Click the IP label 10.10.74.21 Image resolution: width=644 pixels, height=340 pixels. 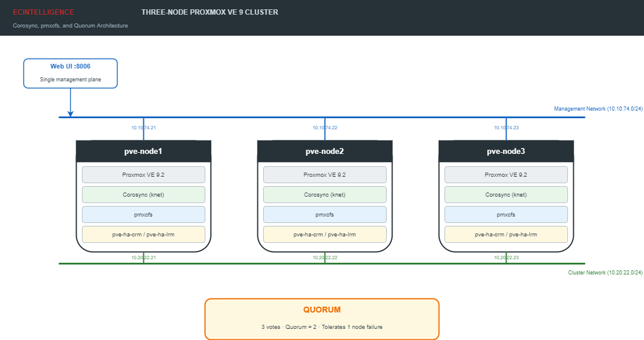click(x=143, y=128)
